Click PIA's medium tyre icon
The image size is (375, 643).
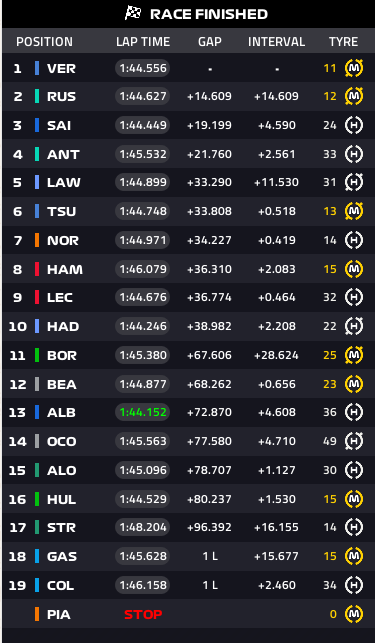pyautogui.click(x=354, y=614)
